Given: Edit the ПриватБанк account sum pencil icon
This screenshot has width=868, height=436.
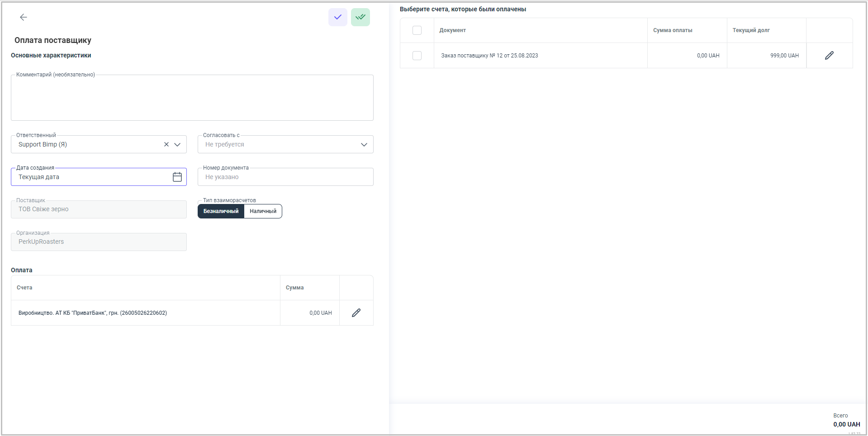Looking at the screenshot, I should [356, 313].
